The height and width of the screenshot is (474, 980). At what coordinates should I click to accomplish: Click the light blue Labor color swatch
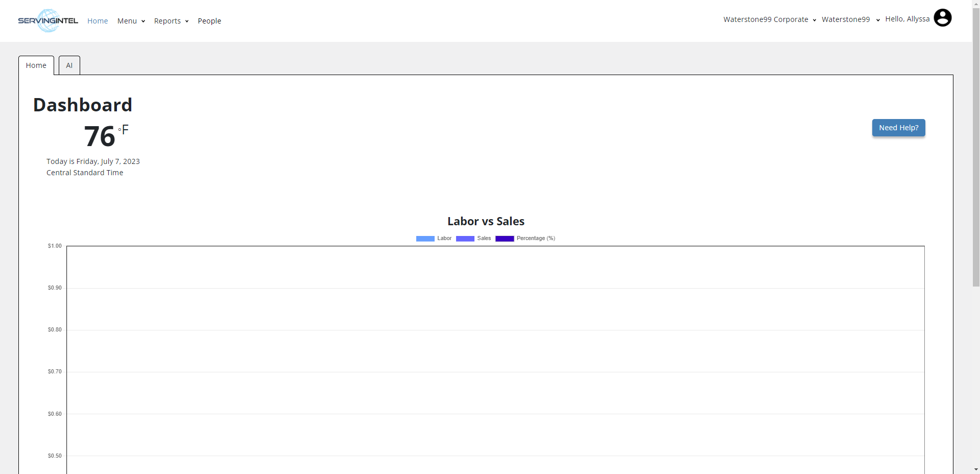click(425, 239)
